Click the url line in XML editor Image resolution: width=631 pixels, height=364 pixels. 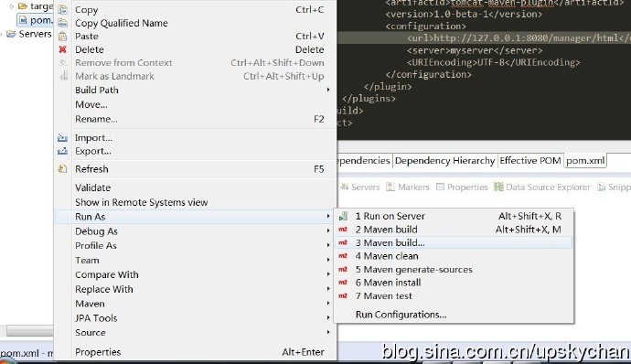[x=519, y=37]
